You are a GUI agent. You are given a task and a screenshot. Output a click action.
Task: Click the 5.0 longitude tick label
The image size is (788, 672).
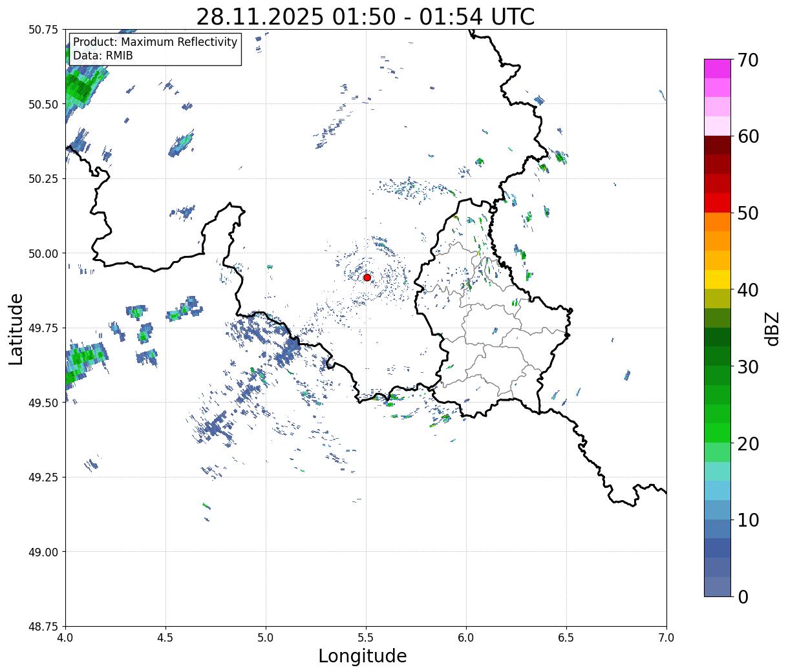(266, 638)
